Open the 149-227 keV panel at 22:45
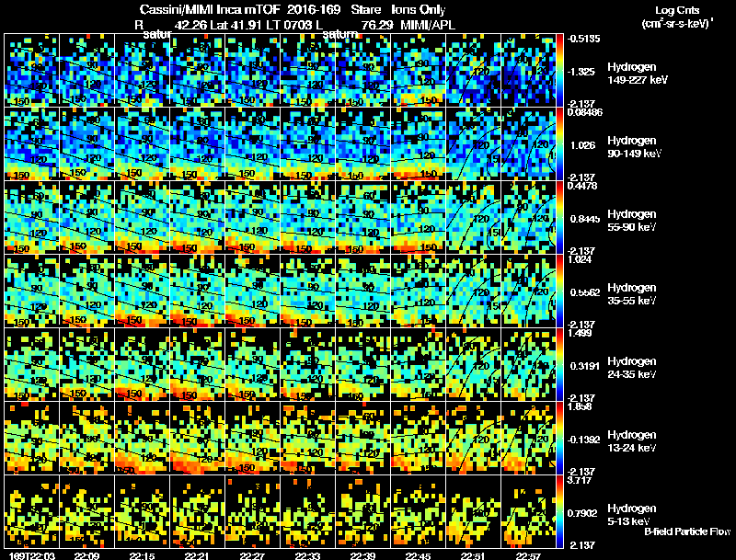This screenshot has width=736, height=560. 419,71
